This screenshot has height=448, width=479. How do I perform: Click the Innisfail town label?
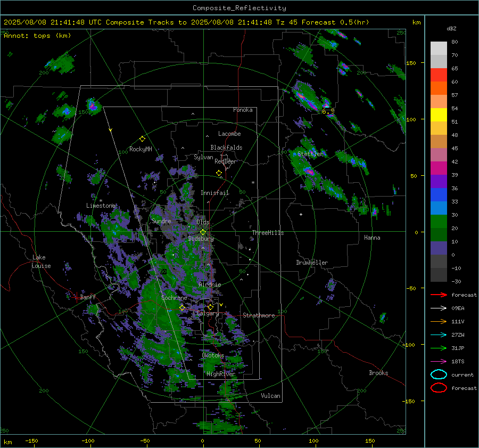click(x=215, y=193)
